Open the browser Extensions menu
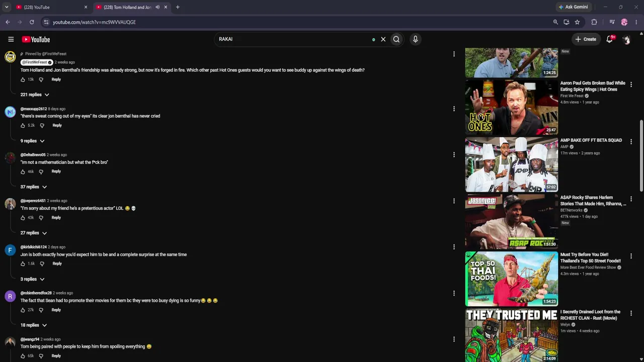The image size is (644, 362). click(x=594, y=22)
